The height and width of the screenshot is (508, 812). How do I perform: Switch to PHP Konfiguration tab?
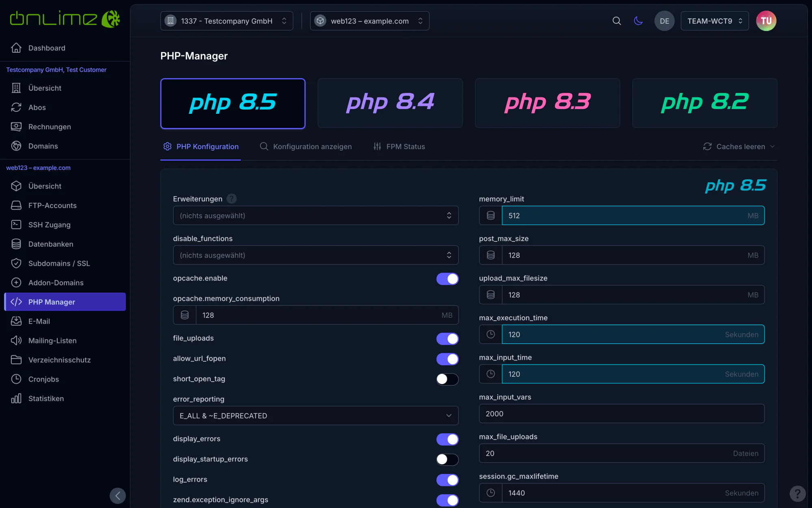click(201, 147)
